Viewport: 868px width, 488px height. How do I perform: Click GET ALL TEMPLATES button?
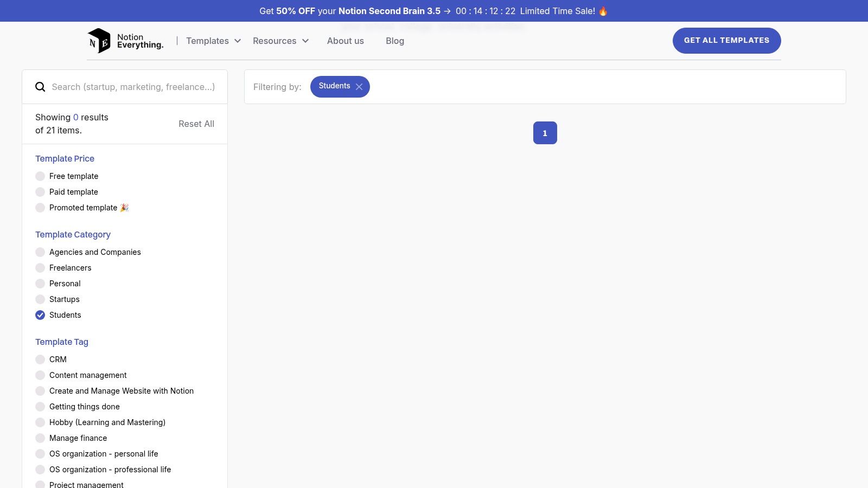click(x=727, y=41)
